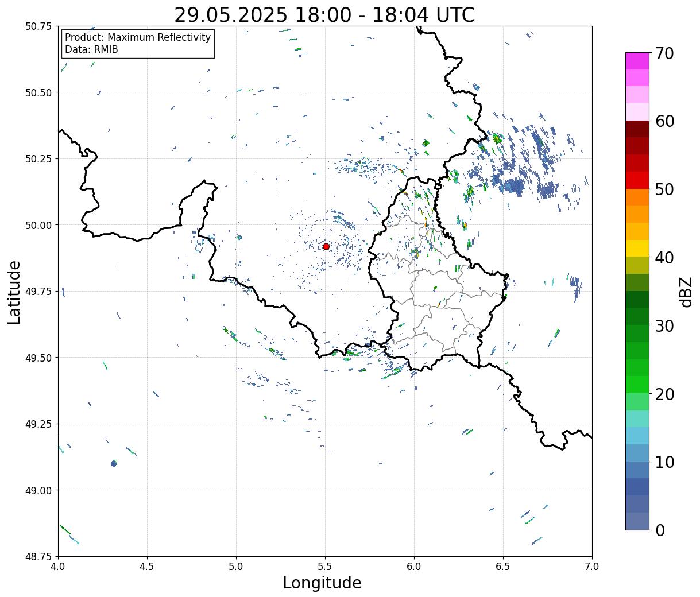Click the latitude tick label 49.75
Screen dimensions: 700x597
click(x=38, y=292)
